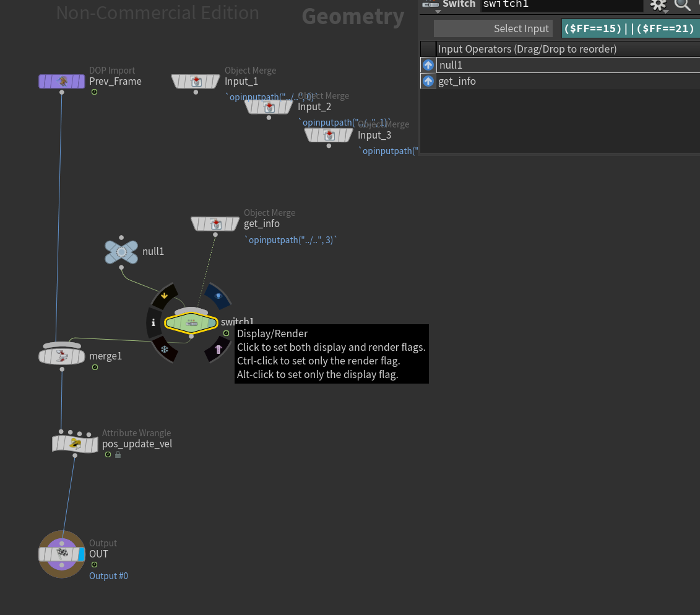The image size is (700, 615).
Task: Click the merge1 node label
Action: pyautogui.click(x=105, y=356)
